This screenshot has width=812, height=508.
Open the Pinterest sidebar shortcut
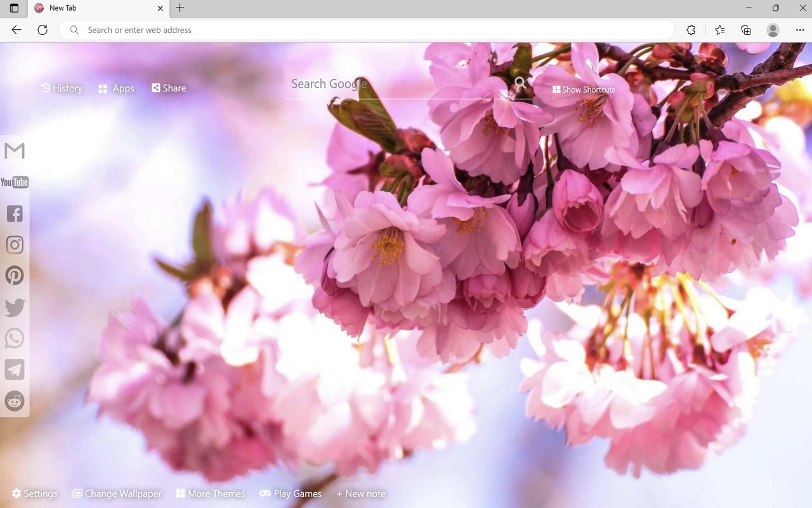(x=15, y=276)
